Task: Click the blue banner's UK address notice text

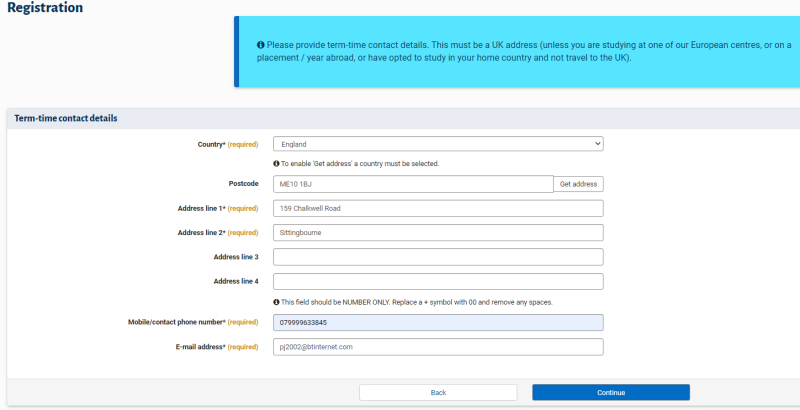Action: coord(525,51)
